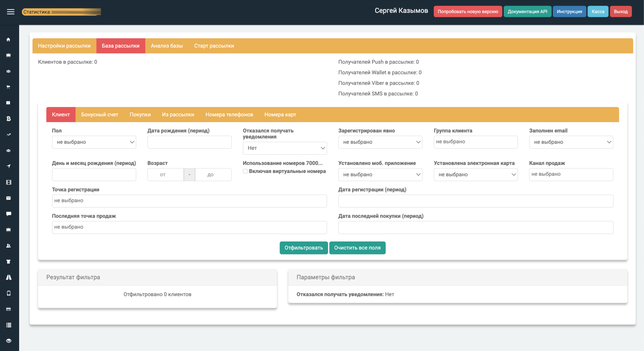The height and width of the screenshot is (351, 644).
Task: Open the credit card sidebar icon
Action: [x=8, y=309]
